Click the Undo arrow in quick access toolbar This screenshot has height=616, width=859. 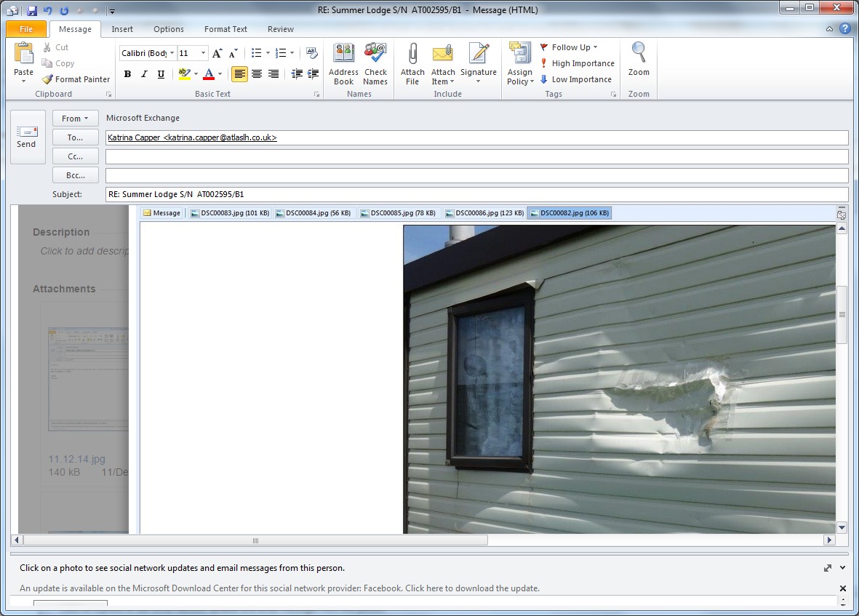pyautogui.click(x=48, y=10)
